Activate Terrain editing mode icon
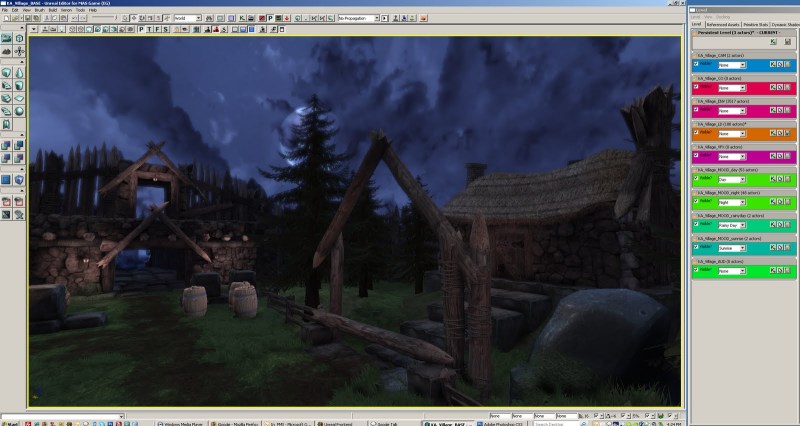Image resolution: width=800 pixels, height=426 pixels. 6,51
